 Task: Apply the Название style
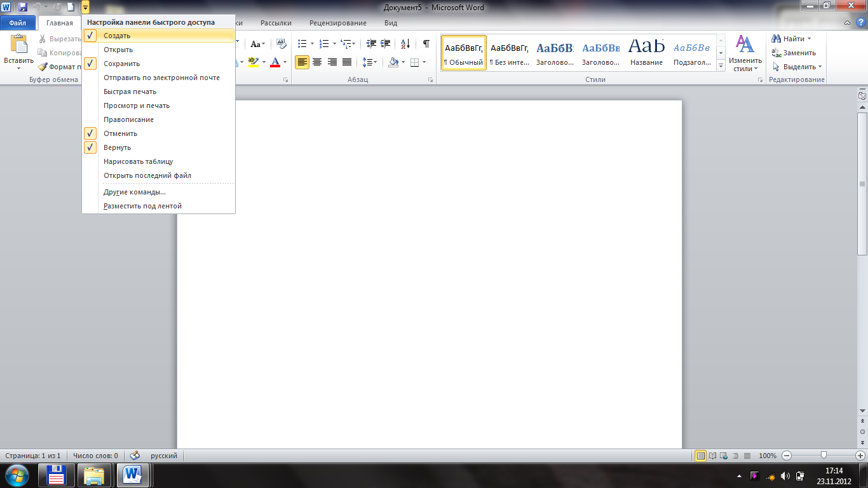coord(647,53)
